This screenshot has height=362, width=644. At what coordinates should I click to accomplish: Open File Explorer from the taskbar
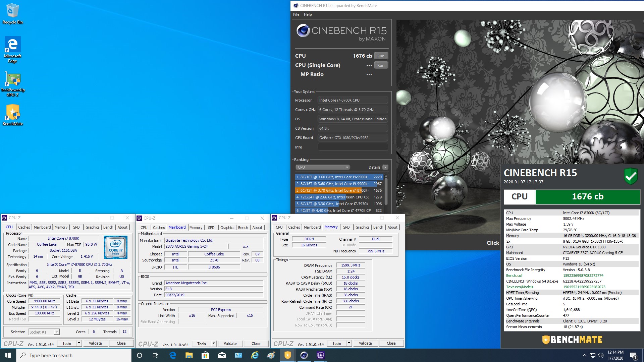[189, 355]
